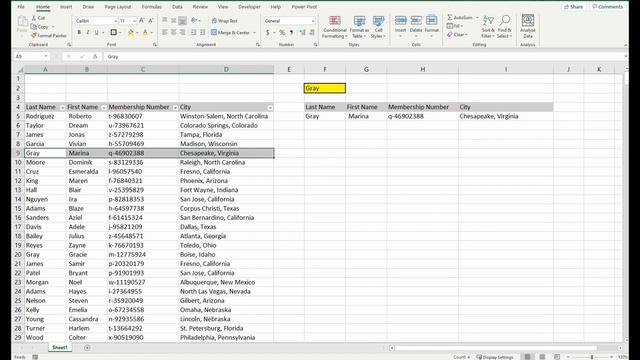Toggle Underline formatting
The image size is (640, 360).
click(x=96, y=32)
